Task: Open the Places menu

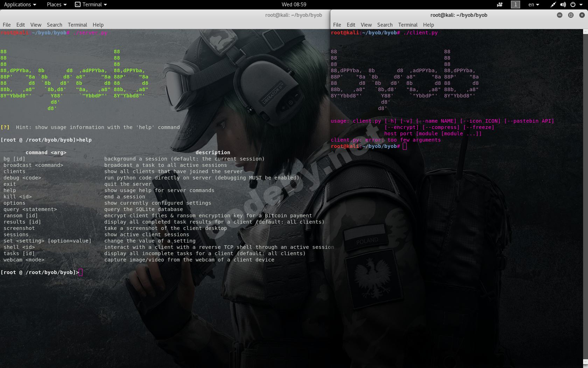Action: click(x=56, y=5)
